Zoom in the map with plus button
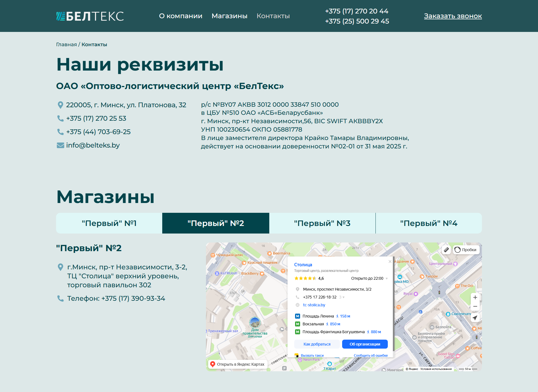This screenshot has width=538, height=392. pyautogui.click(x=475, y=297)
